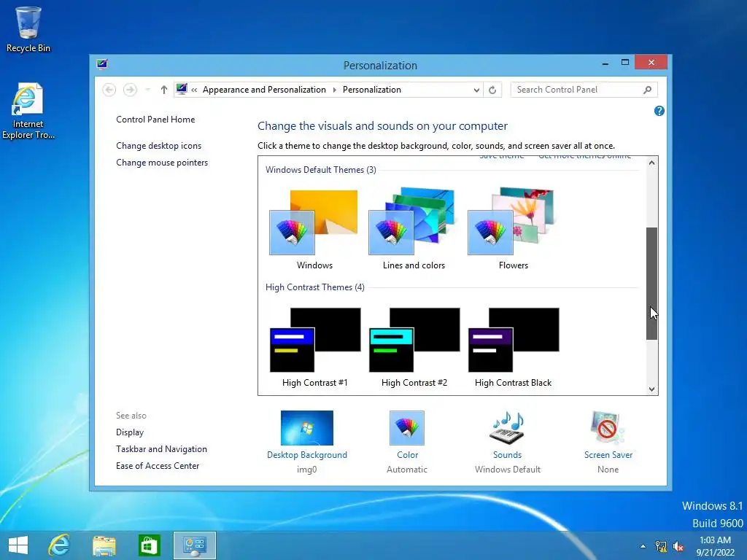Refresh the Personalization page
The height and width of the screenshot is (560, 747).
(492, 90)
